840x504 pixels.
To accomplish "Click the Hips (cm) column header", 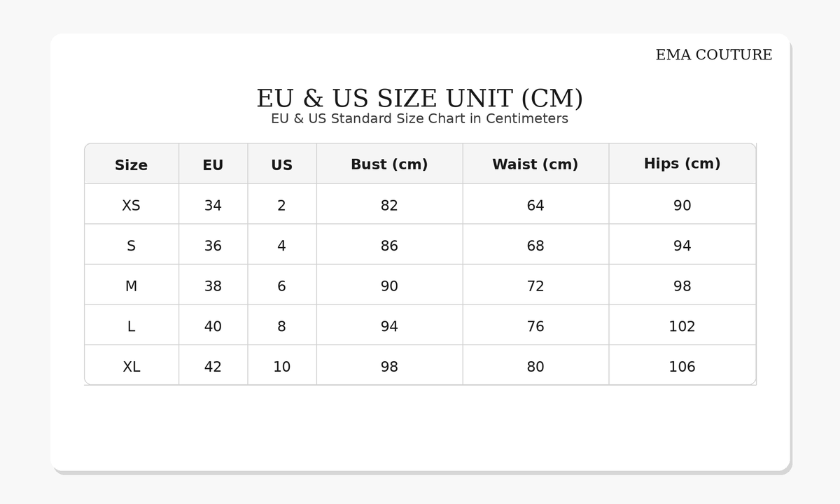I will [682, 164].
